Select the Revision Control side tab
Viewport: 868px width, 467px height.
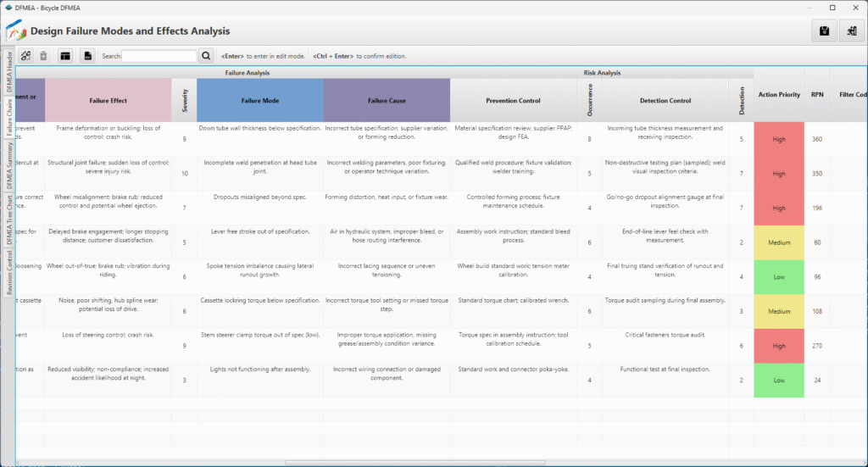[x=9, y=273]
